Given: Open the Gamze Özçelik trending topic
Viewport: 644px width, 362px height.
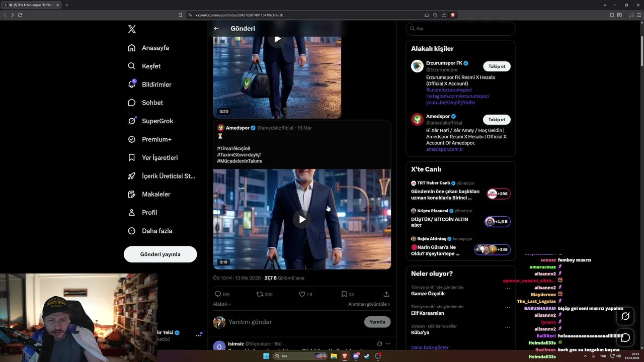Looking at the screenshot, I should coord(428,294).
